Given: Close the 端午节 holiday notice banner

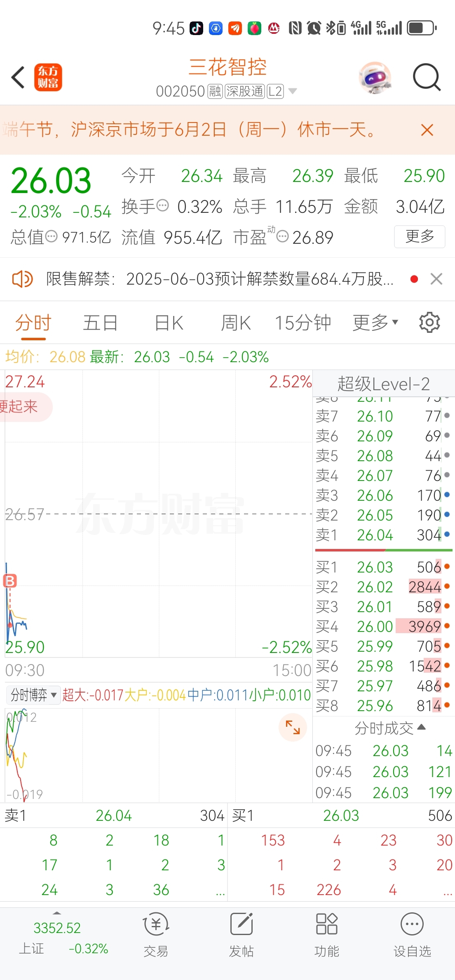Looking at the screenshot, I should [x=427, y=130].
